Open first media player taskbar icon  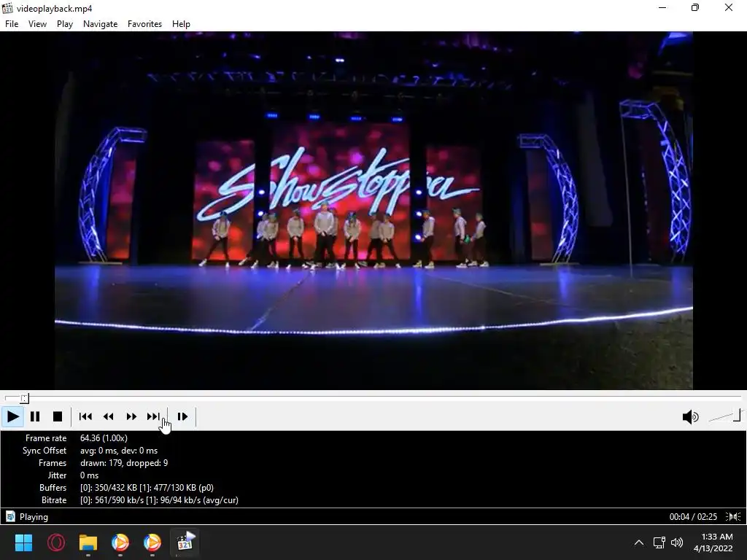pyautogui.click(x=120, y=542)
